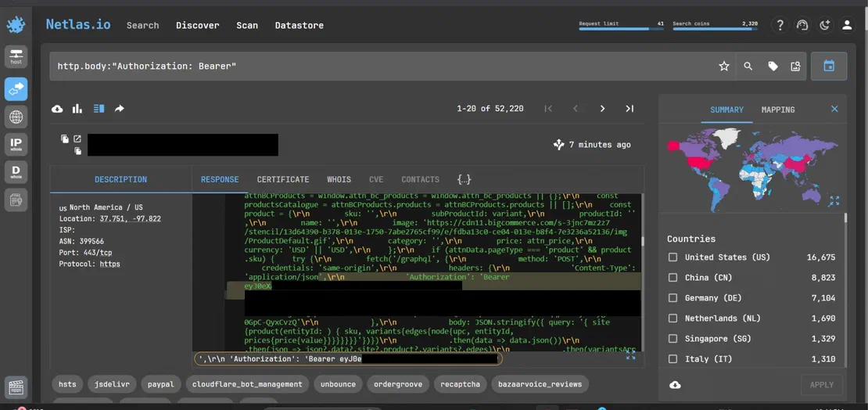This screenshot has height=410, width=868.
Task: Expand the response code panel fullscreen
Action: tap(630, 356)
